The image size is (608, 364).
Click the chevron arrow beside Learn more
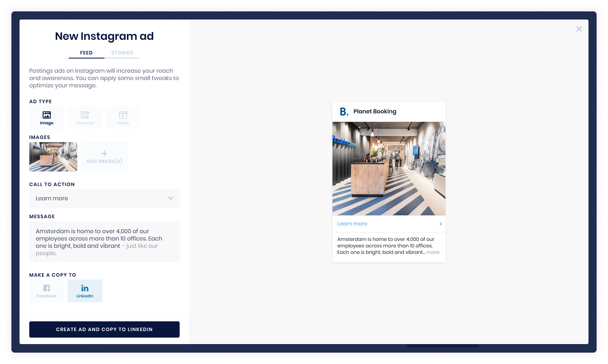coord(441,224)
